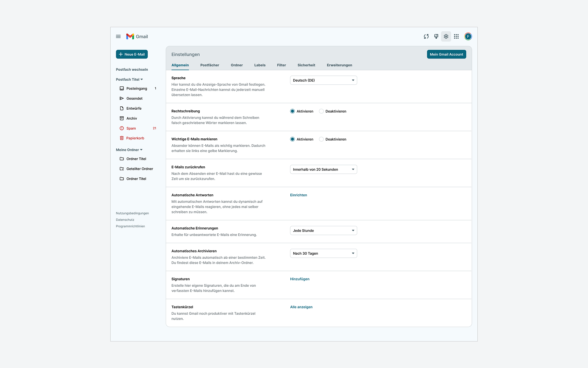The height and width of the screenshot is (368, 588).
Task: Switch to the Erweiterungen tab
Action: [x=340, y=65]
